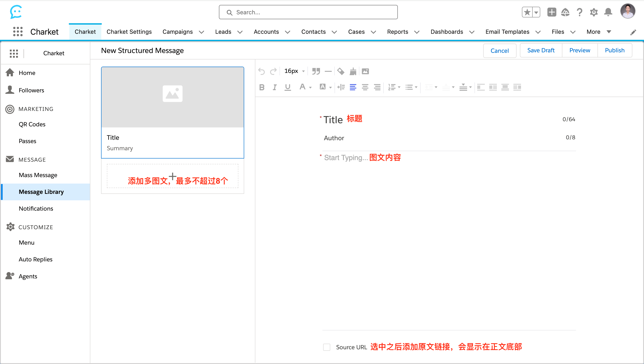Screen dimensions: 644x364
Task: Click the undo icon in editor toolbar
Action: (261, 72)
